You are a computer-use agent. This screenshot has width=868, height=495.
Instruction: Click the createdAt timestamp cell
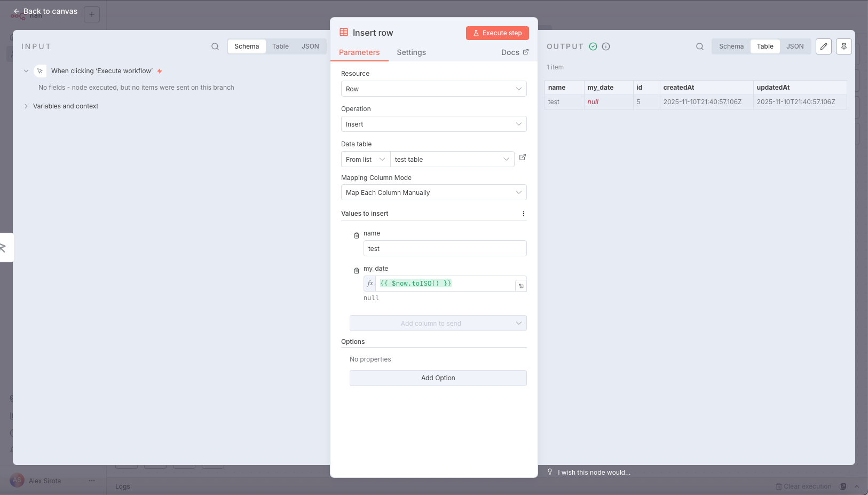click(707, 102)
